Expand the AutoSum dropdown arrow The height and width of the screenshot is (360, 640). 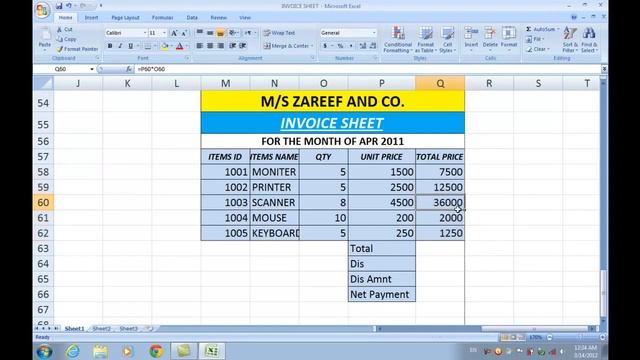pyautogui.click(x=558, y=29)
